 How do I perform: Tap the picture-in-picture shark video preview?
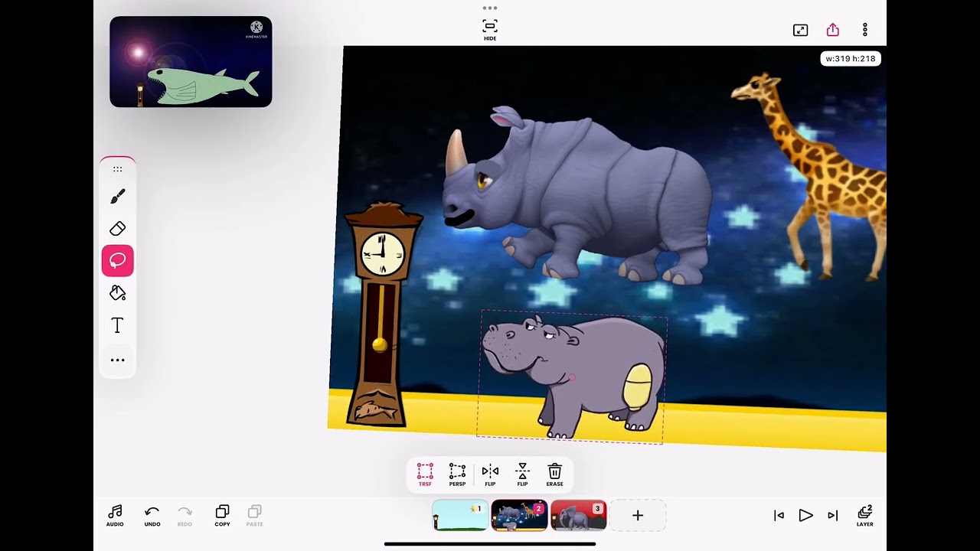tap(191, 61)
